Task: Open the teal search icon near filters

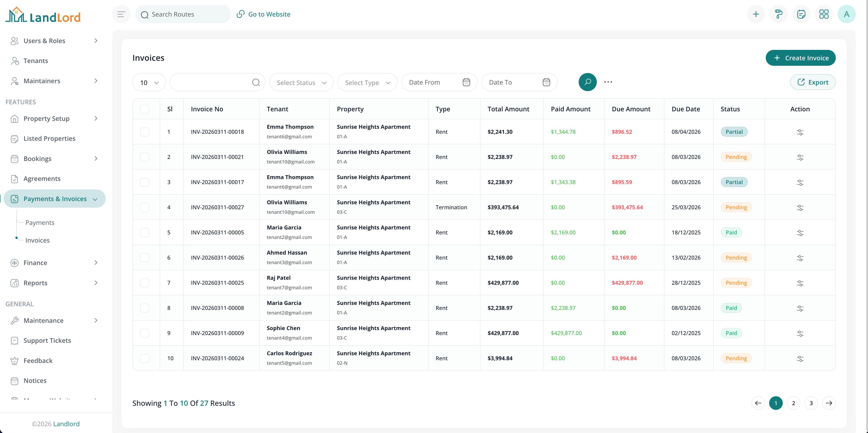Action: 587,82
